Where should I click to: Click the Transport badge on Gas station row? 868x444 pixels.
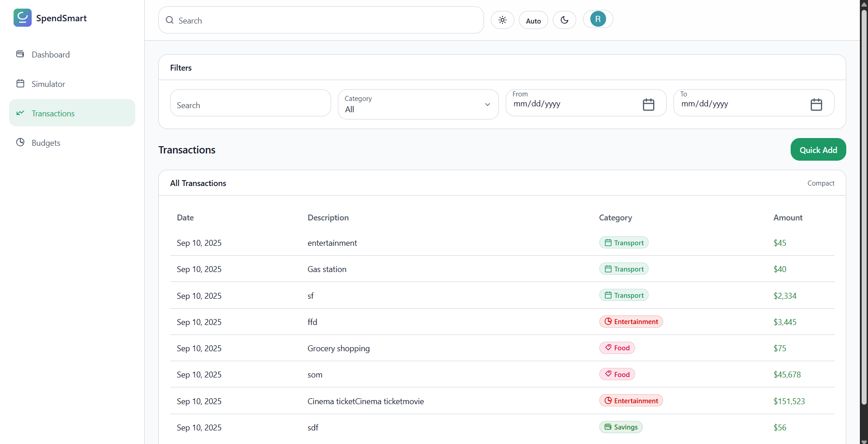[624, 269]
